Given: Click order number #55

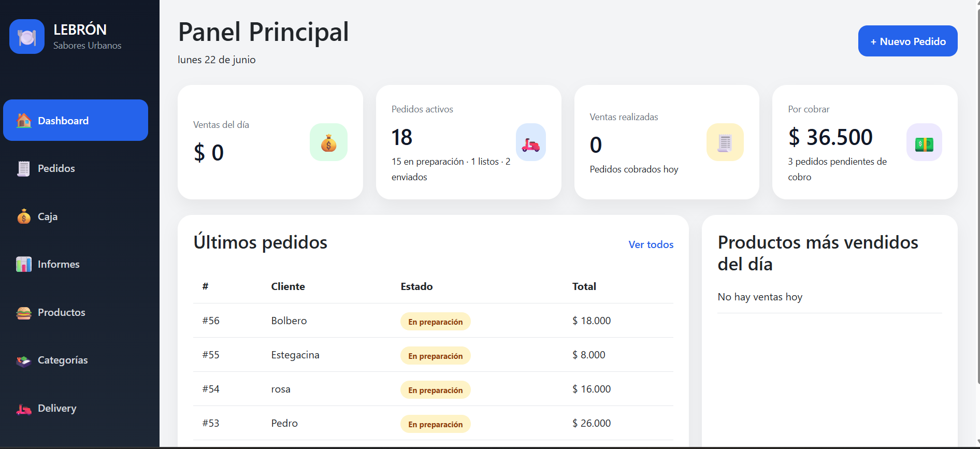Looking at the screenshot, I should [x=211, y=355].
